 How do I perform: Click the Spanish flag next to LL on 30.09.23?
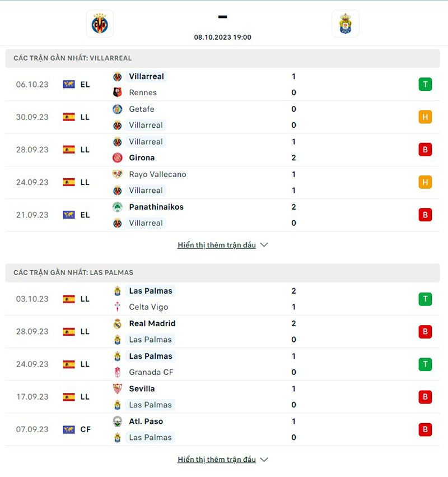point(69,117)
